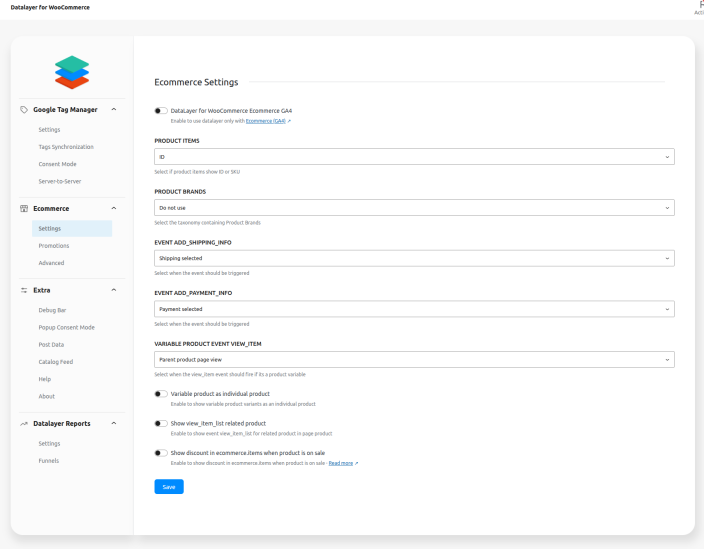Collapse the Extra section chevron
The image size is (704, 549).
114,290
